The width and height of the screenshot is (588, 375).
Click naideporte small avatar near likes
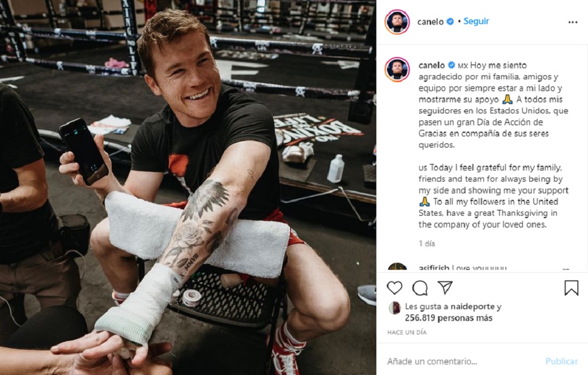click(394, 308)
